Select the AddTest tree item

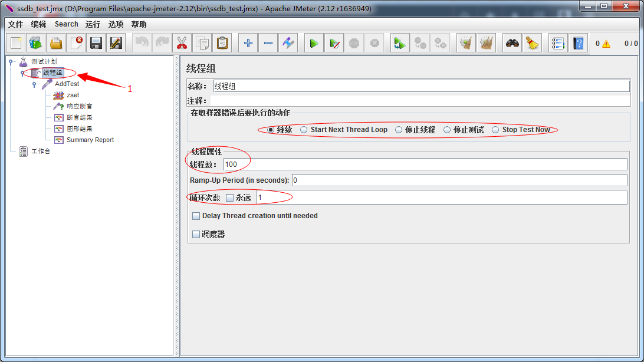[67, 84]
